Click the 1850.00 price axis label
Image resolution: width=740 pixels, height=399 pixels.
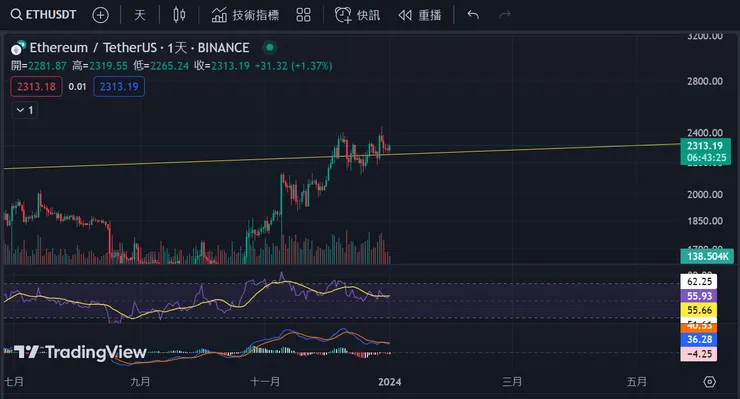pos(705,221)
